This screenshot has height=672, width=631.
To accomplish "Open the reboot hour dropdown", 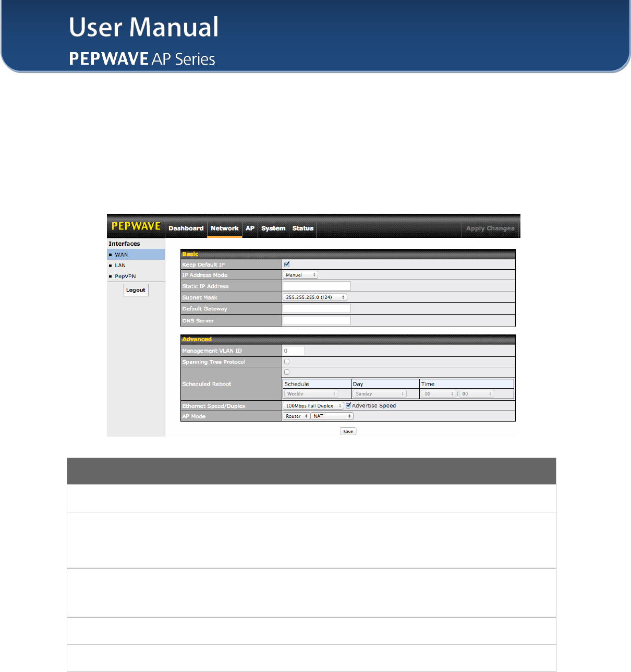I will pos(439,394).
